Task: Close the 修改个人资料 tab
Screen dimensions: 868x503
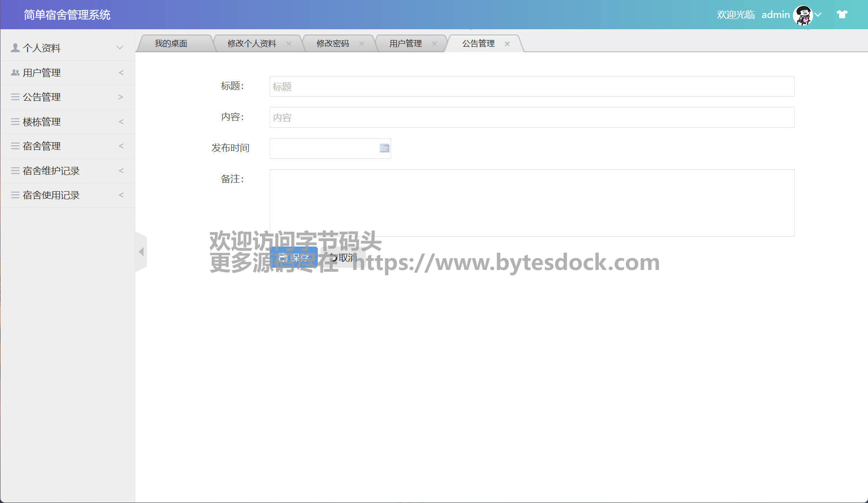Action: point(289,44)
